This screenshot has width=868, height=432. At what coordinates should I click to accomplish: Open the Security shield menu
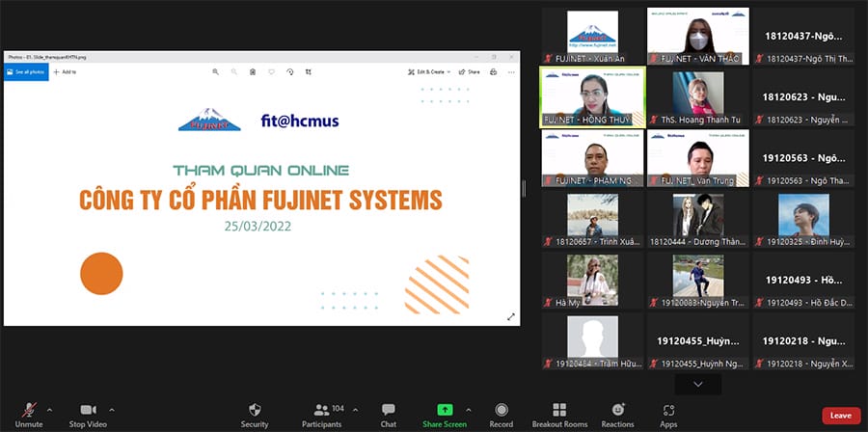pos(255,415)
